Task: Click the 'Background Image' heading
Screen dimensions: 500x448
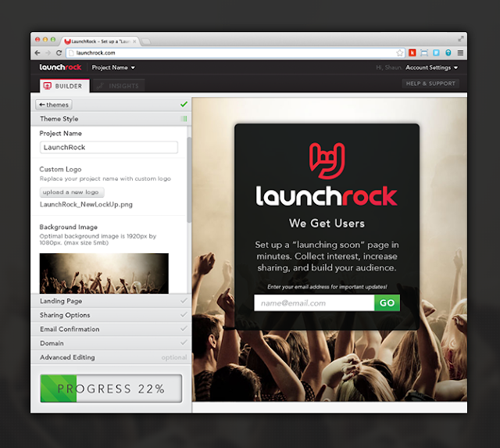Action: (x=68, y=227)
